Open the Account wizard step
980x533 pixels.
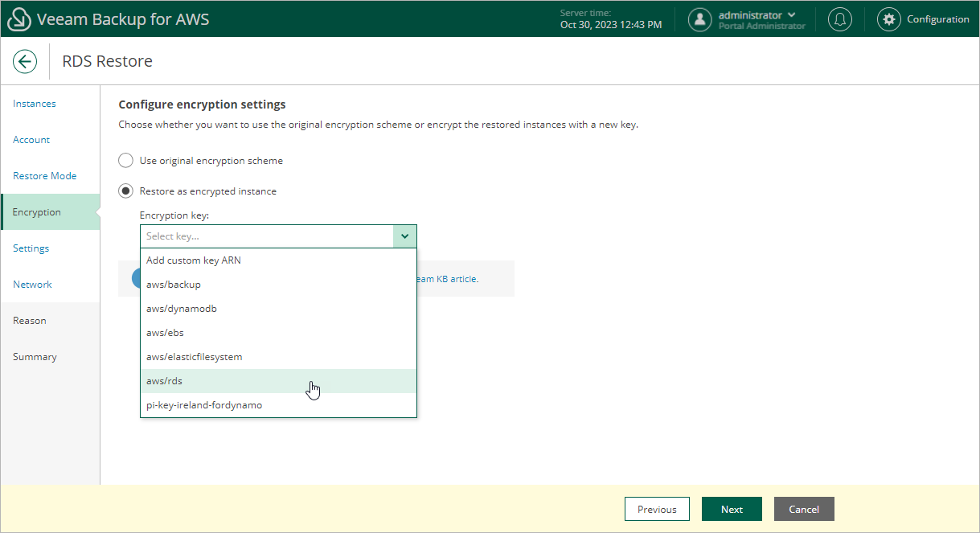pyautogui.click(x=50, y=140)
